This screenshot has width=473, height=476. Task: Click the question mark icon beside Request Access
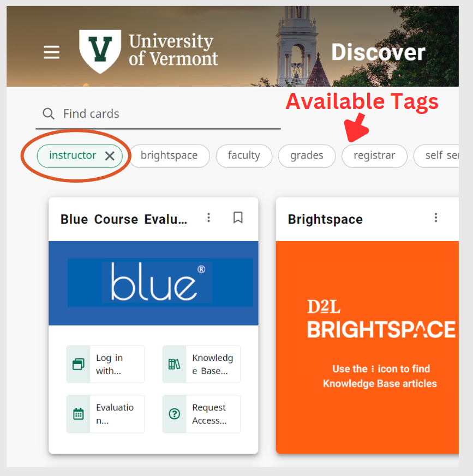(x=175, y=414)
